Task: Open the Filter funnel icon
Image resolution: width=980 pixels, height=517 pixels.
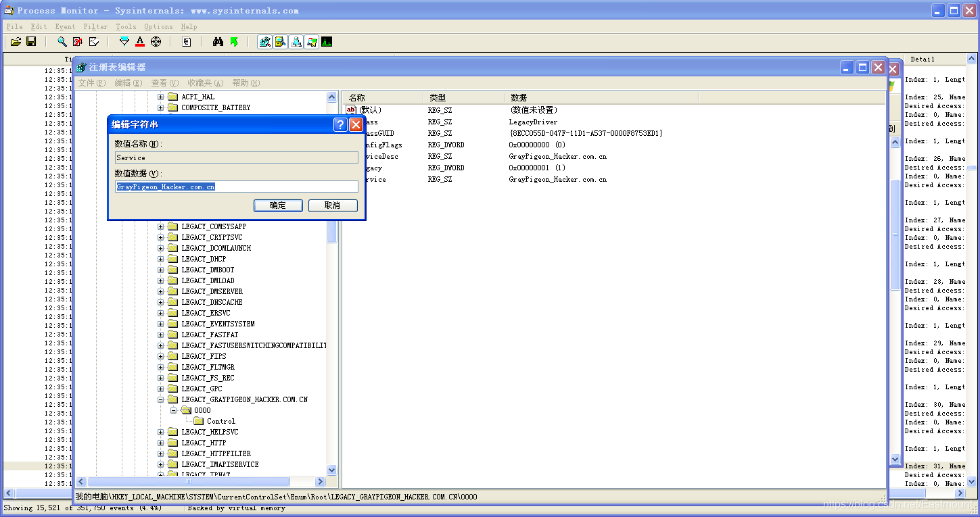Action: [x=124, y=42]
